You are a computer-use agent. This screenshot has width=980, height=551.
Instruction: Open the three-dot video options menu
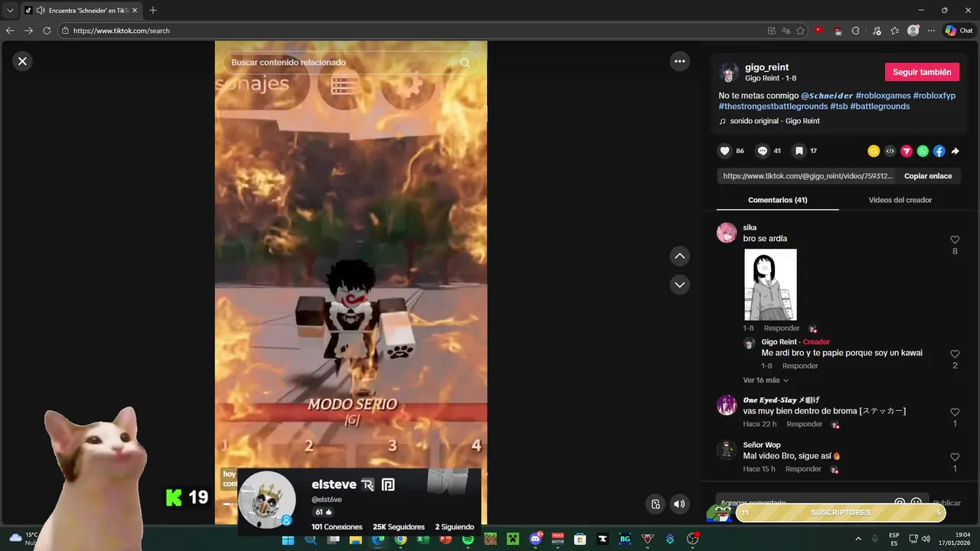pos(680,61)
